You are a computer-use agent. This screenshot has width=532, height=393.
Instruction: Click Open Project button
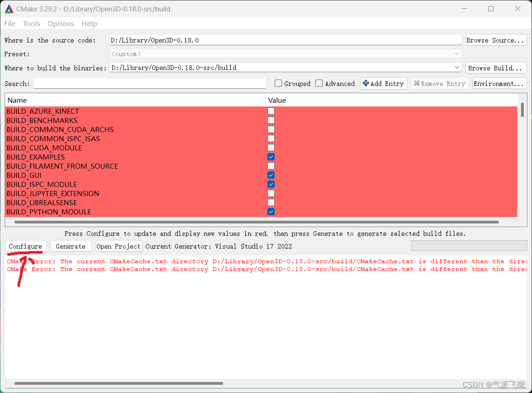pyautogui.click(x=118, y=246)
